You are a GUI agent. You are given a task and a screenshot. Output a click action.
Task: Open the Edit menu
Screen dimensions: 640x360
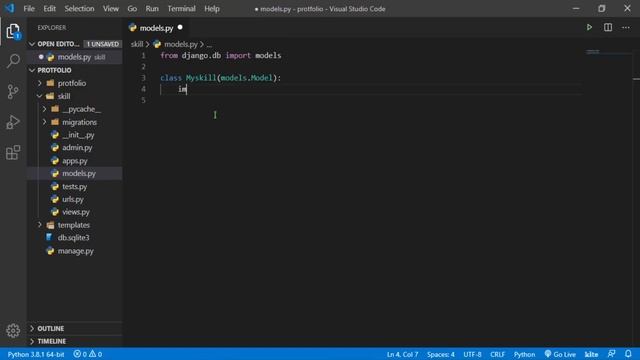point(49,9)
